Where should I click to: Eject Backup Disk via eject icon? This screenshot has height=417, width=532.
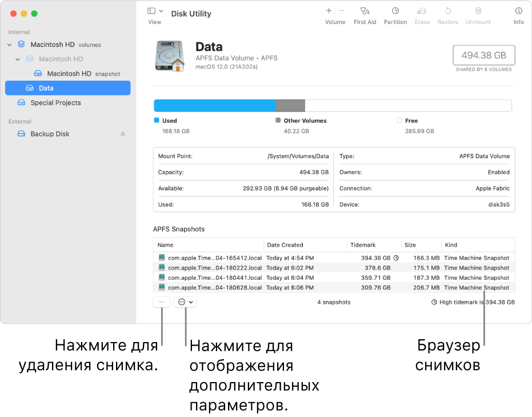tap(123, 134)
